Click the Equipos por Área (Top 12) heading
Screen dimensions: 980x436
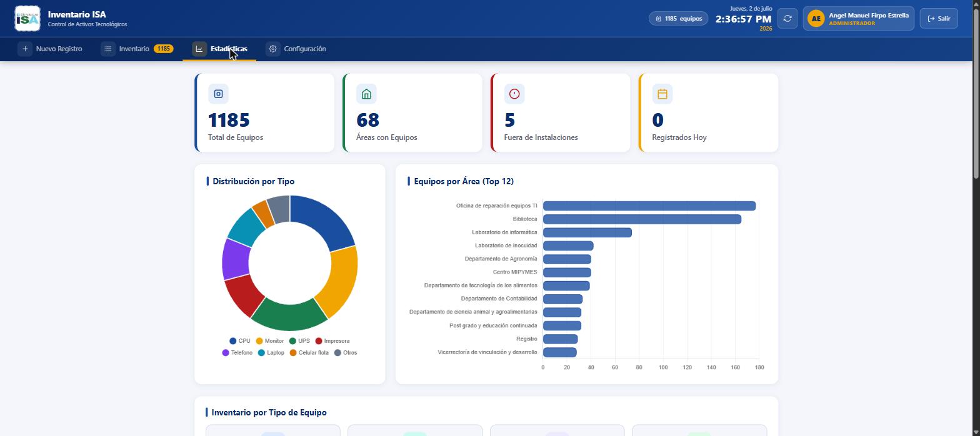coord(464,181)
